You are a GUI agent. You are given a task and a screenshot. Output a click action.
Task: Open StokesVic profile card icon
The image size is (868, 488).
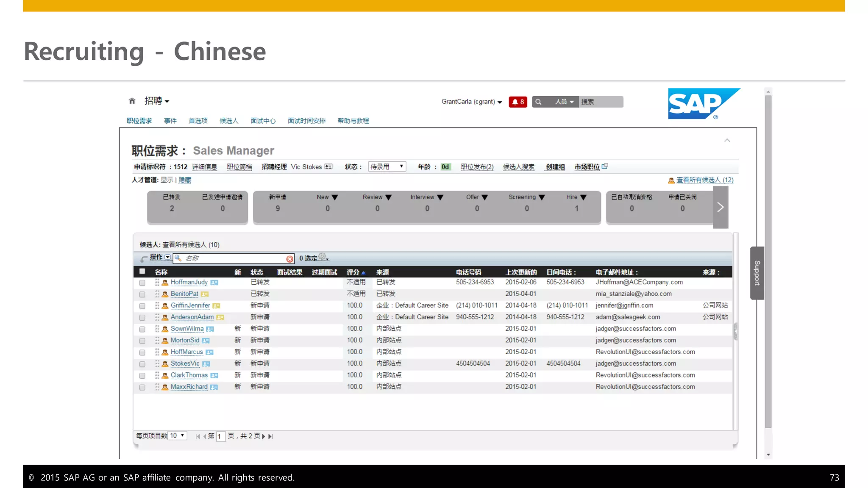206,364
